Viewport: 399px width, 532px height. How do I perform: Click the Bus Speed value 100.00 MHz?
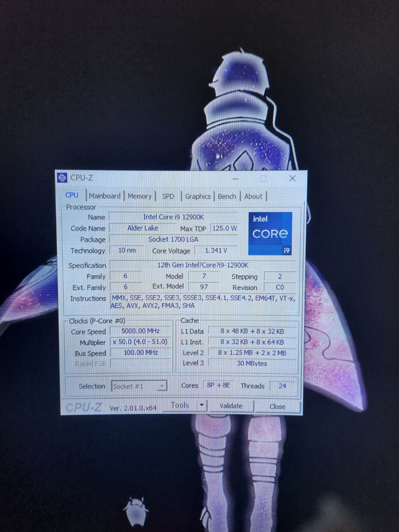(x=141, y=352)
